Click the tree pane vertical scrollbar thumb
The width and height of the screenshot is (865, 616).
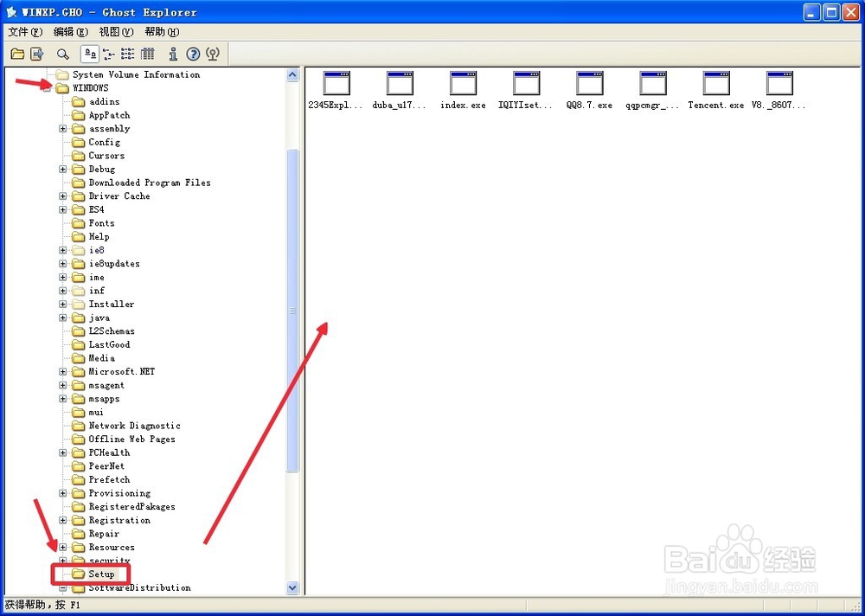(293, 311)
